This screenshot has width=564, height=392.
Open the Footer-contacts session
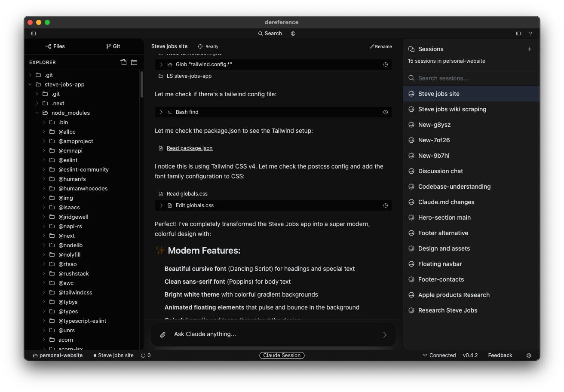tap(471, 279)
